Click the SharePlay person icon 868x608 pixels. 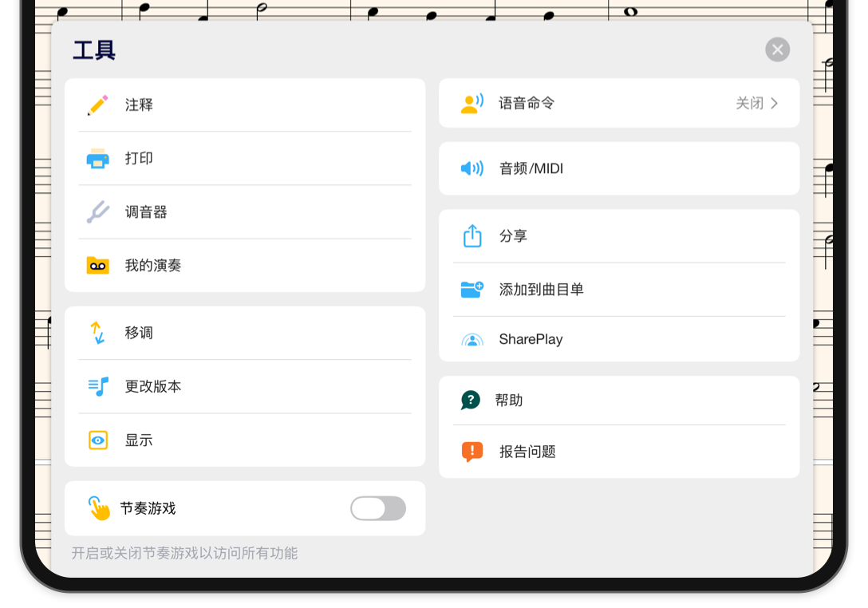pyautogui.click(x=472, y=339)
